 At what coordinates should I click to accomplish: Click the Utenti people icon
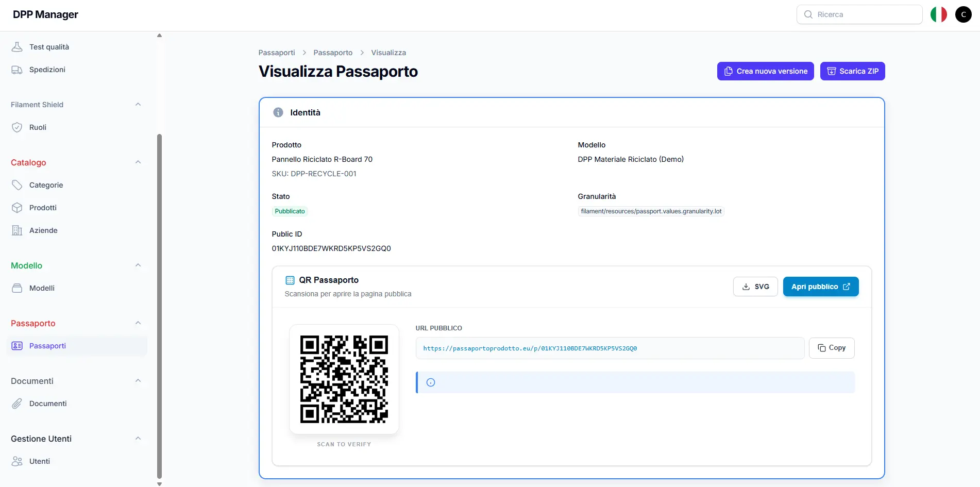(x=17, y=461)
